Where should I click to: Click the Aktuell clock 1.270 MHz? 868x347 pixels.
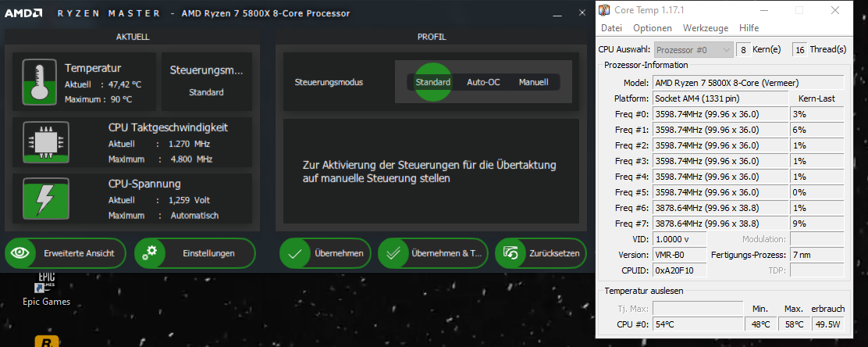tap(190, 144)
